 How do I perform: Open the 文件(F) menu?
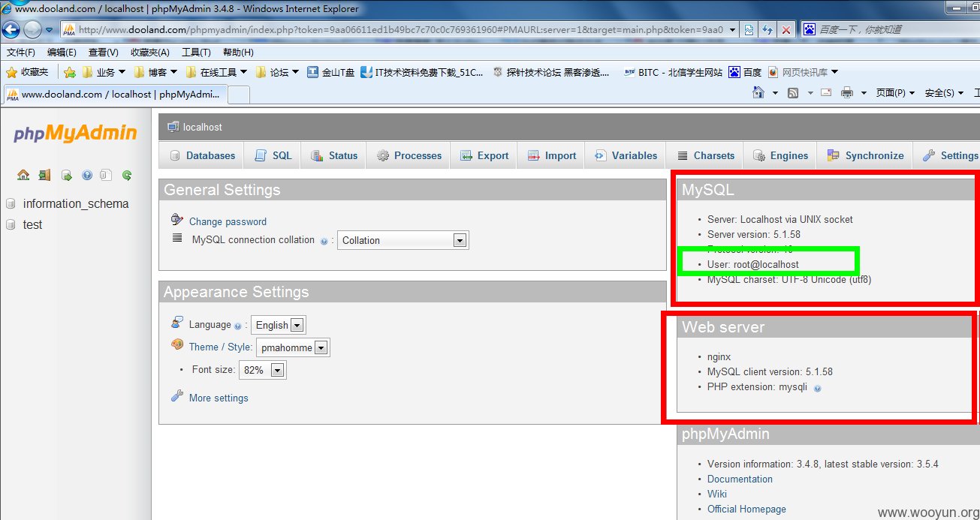(21, 53)
